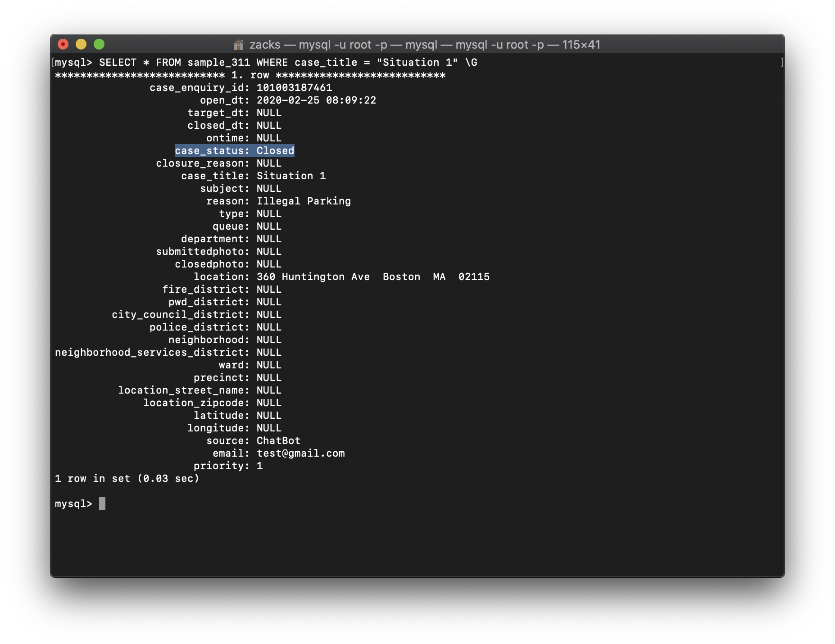Click the city_council_district field label
This screenshot has height=644, width=835.
(181, 315)
